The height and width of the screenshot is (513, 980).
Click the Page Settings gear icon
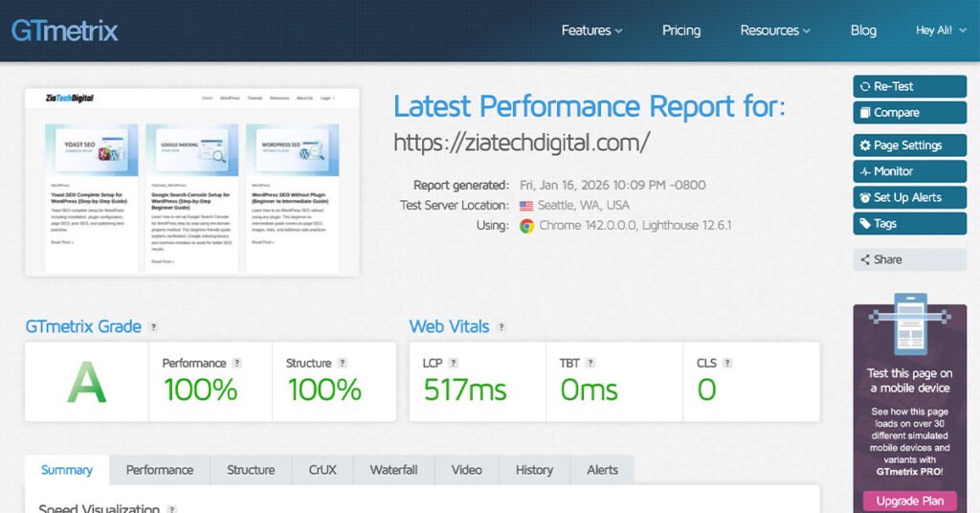click(x=865, y=145)
